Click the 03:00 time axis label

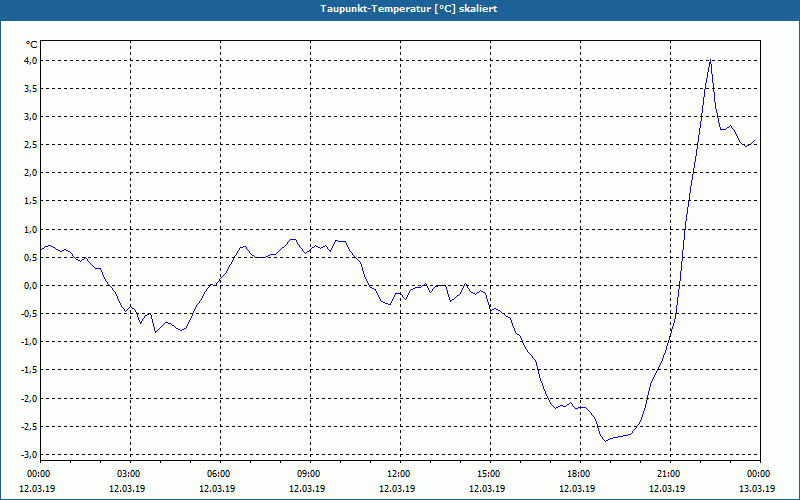click(x=131, y=474)
